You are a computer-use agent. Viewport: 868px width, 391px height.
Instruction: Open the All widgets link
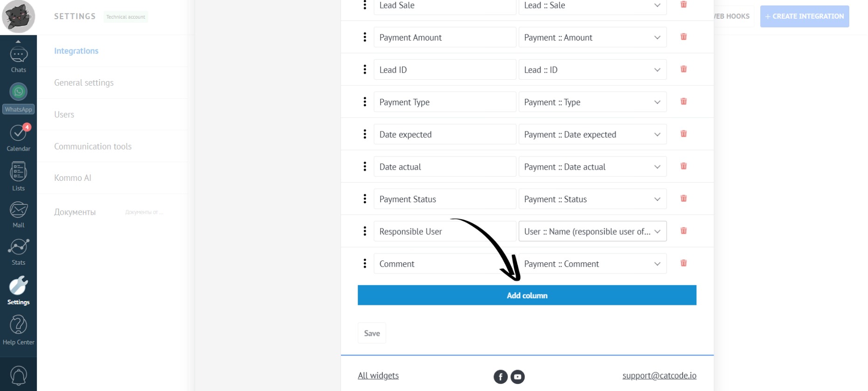(378, 376)
